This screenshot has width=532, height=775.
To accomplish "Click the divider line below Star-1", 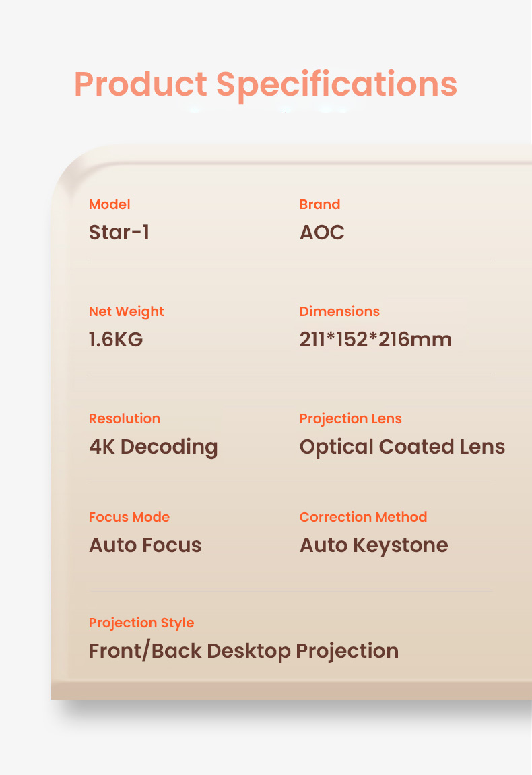I will click(291, 261).
